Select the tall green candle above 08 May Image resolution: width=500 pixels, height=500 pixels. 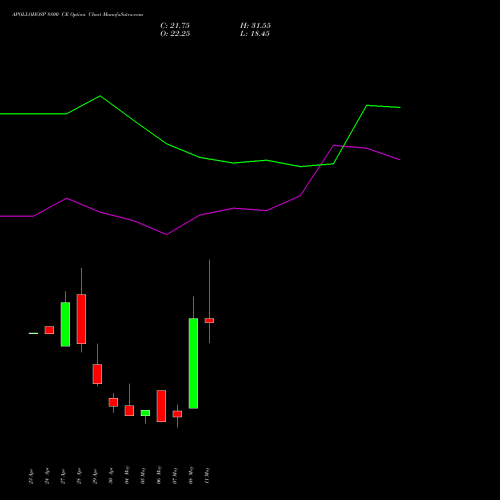pyautogui.click(x=193, y=363)
